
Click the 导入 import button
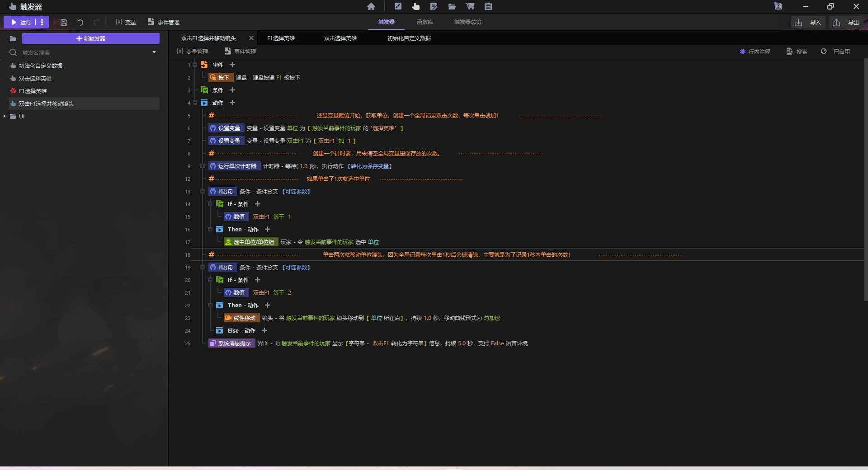[x=808, y=22]
